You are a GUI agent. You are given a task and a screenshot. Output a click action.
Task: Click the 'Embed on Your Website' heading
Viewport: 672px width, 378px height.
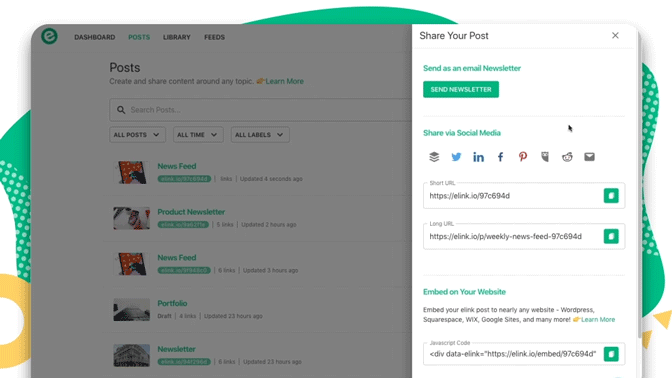pyautogui.click(x=464, y=292)
